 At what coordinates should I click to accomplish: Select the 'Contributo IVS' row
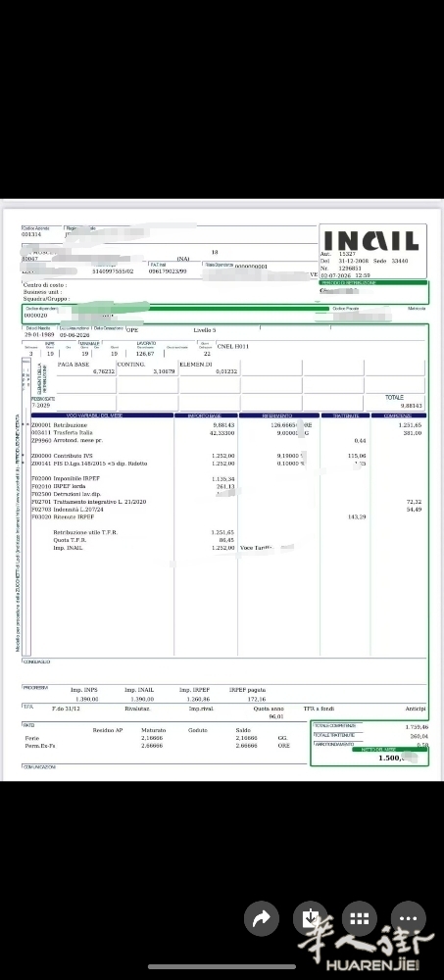click(x=228, y=456)
